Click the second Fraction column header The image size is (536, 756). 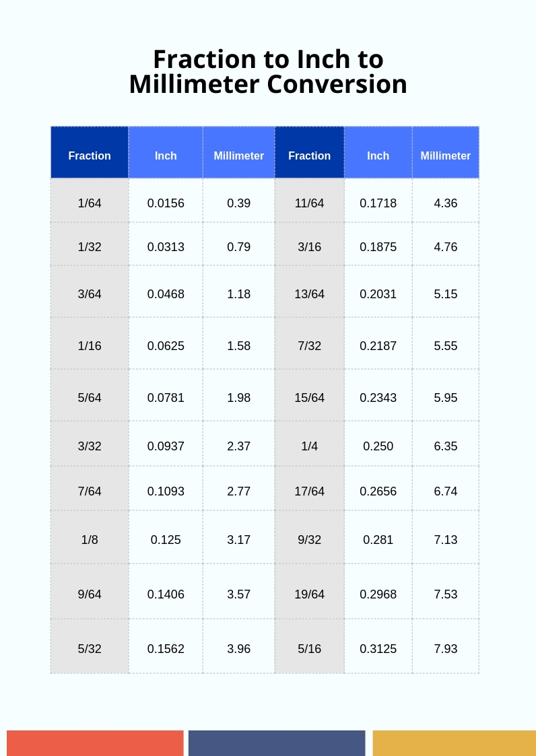[x=310, y=156]
